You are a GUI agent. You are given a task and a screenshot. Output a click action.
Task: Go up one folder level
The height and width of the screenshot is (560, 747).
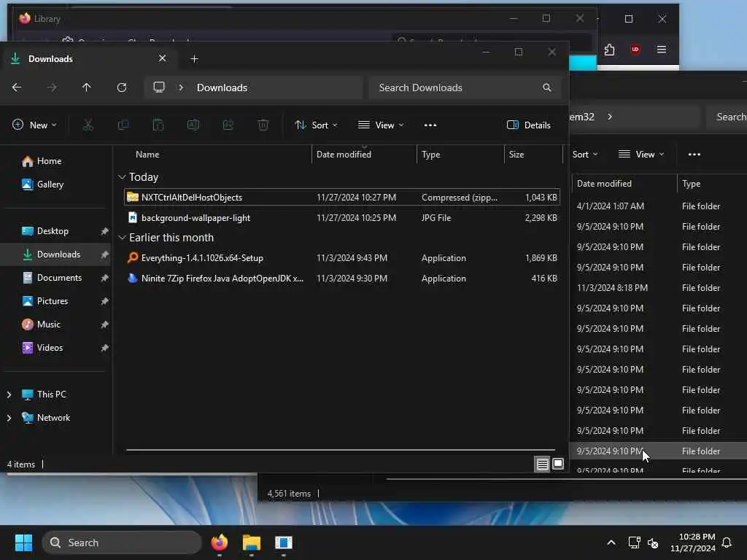tap(86, 87)
